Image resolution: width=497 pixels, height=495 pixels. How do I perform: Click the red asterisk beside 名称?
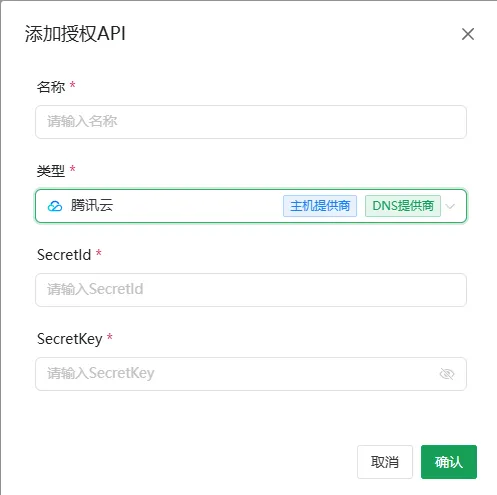coord(72,85)
